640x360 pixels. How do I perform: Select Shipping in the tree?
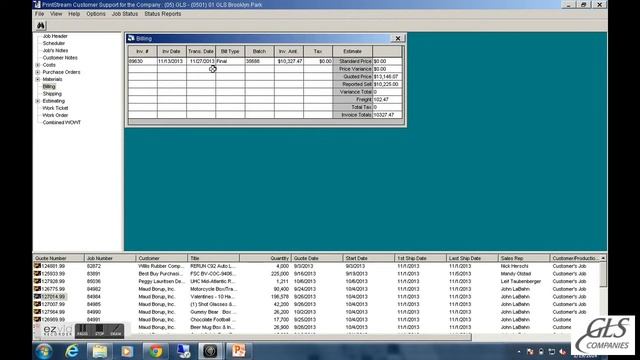[52, 94]
